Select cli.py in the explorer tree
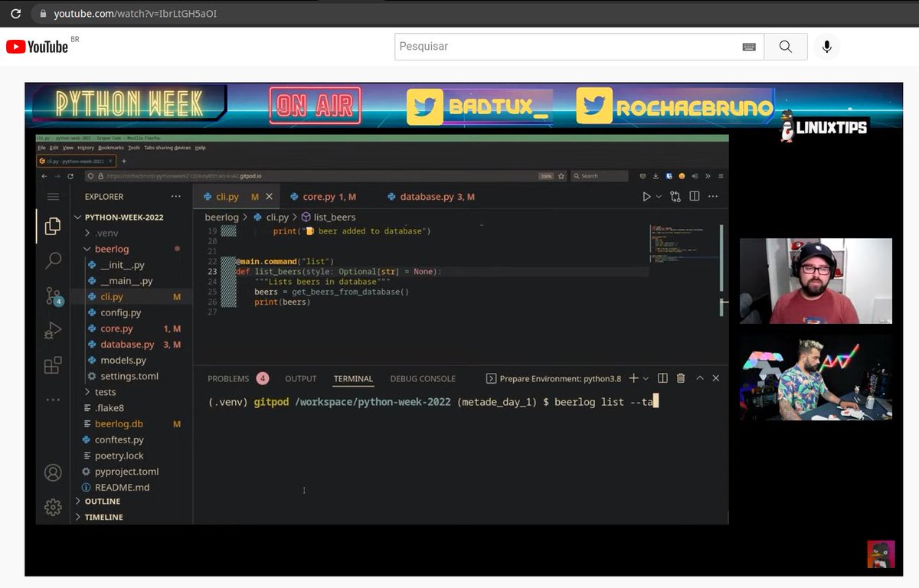The height and width of the screenshot is (588, 919). point(112,296)
